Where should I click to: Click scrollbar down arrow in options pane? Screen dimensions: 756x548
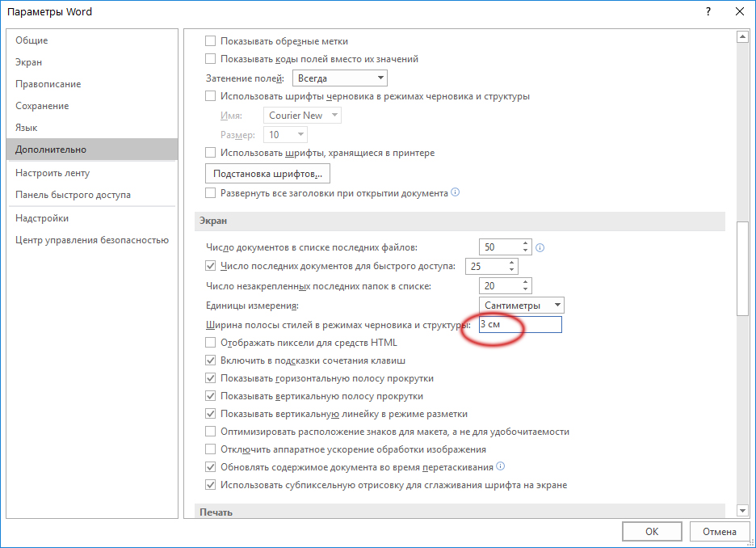point(742,510)
